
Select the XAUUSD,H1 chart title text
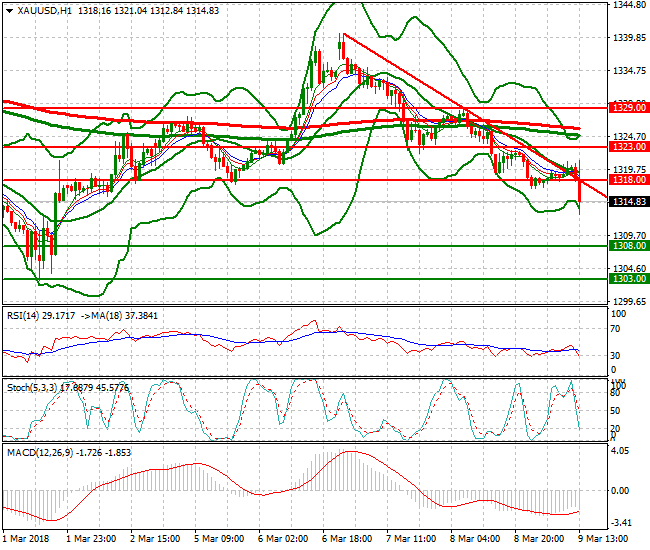(44, 11)
